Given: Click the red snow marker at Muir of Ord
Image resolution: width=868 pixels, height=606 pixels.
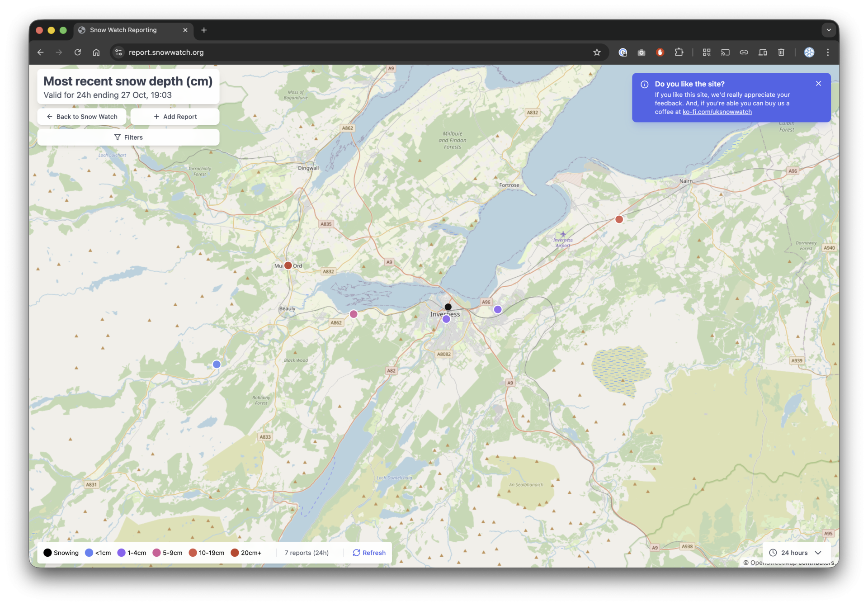Looking at the screenshot, I should tap(288, 265).
